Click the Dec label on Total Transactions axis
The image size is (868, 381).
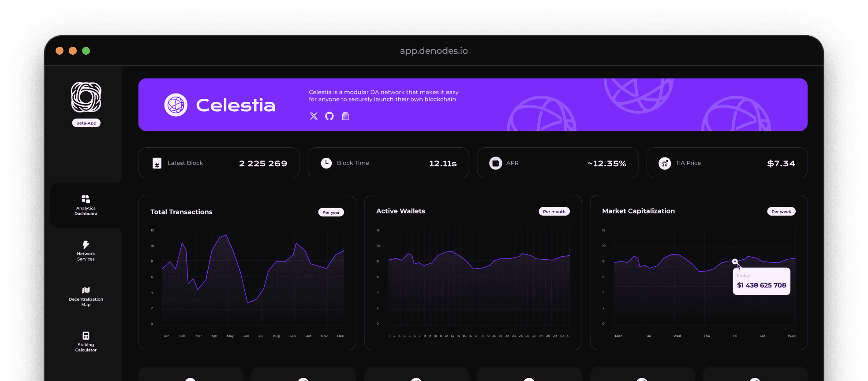point(340,336)
